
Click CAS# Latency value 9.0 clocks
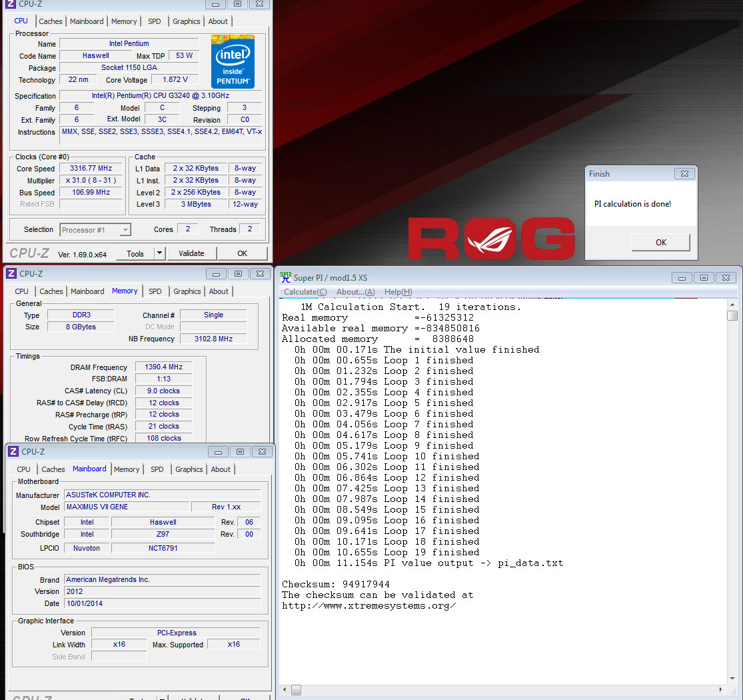(x=163, y=391)
